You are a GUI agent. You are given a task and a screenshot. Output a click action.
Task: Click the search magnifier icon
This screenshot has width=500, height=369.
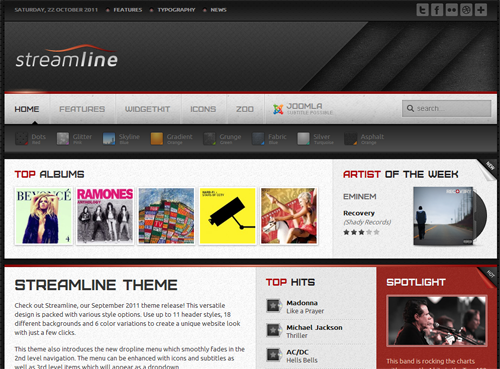(x=410, y=108)
